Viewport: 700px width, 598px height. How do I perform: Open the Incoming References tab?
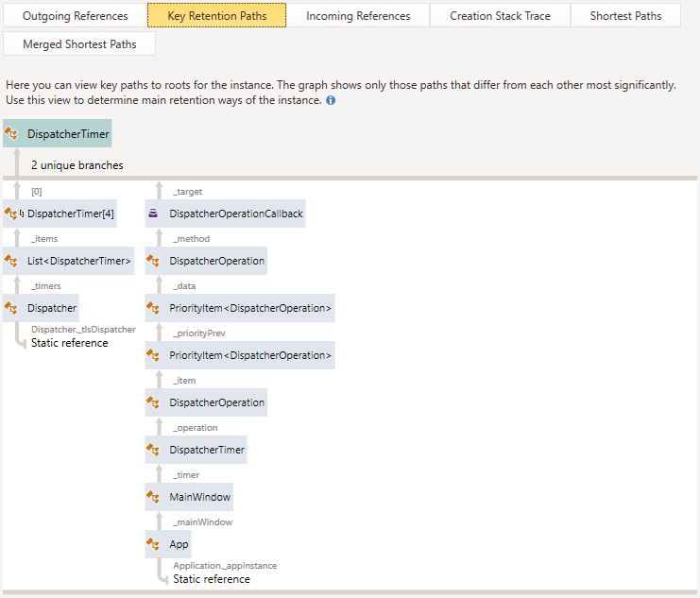pyautogui.click(x=358, y=16)
